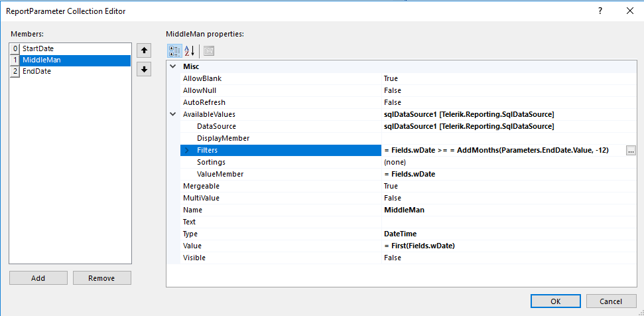Move selected member up with arrow button
This screenshot has height=316, width=644.
click(144, 50)
